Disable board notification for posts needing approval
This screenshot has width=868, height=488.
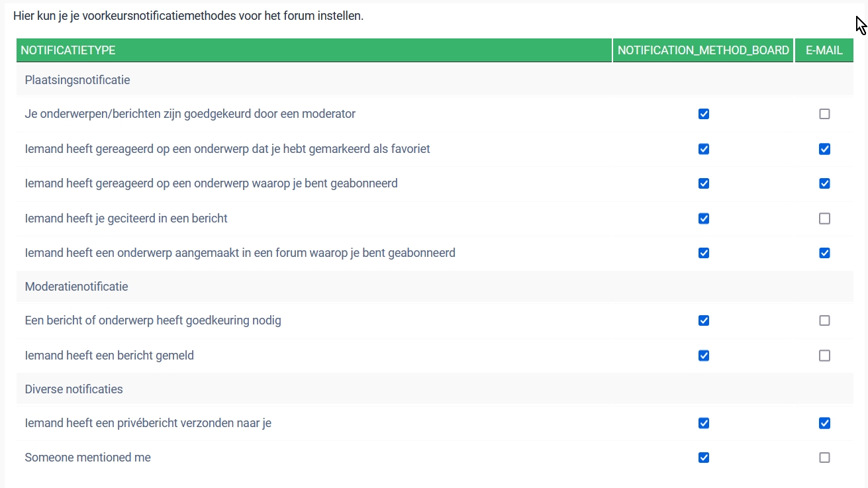[704, 320]
